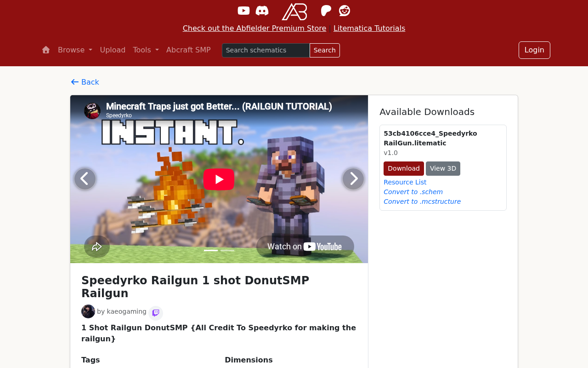
Task: Click the litematic file name text
Action: (x=430, y=138)
